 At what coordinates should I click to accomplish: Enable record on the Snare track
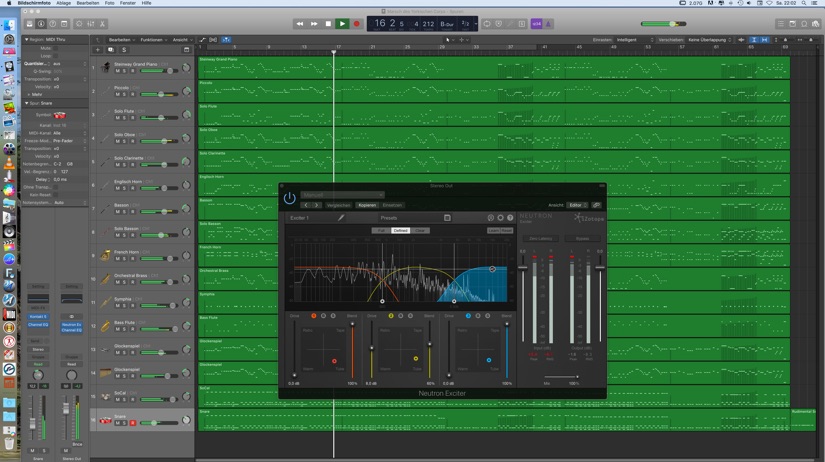[132, 423]
